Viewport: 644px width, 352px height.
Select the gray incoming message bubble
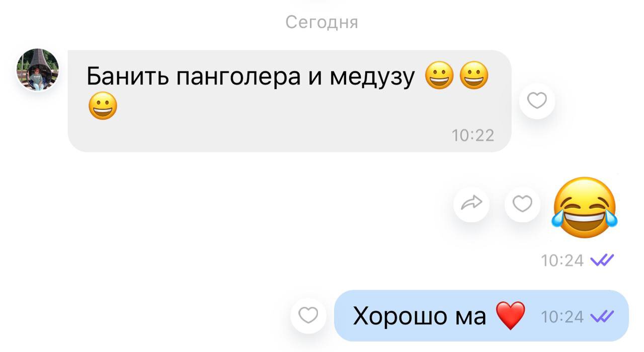pyautogui.click(x=289, y=101)
